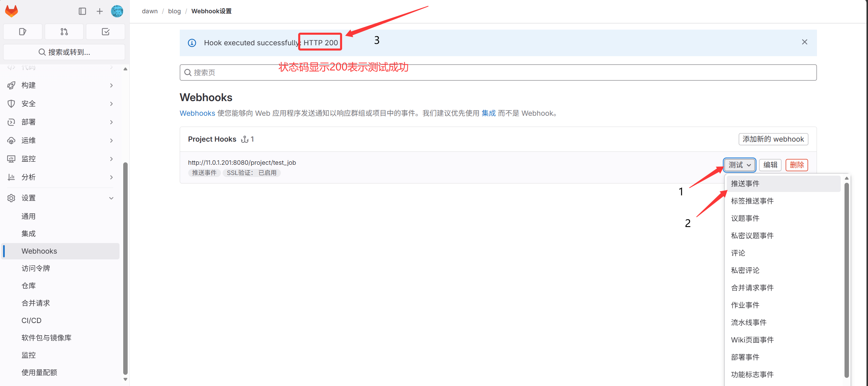
Task: Expand the 运维 section chevron
Action: [111, 141]
